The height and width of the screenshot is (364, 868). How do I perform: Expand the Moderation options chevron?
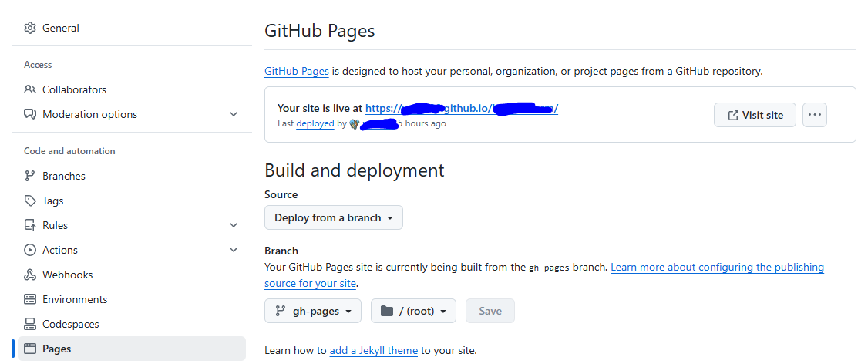[234, 114]
